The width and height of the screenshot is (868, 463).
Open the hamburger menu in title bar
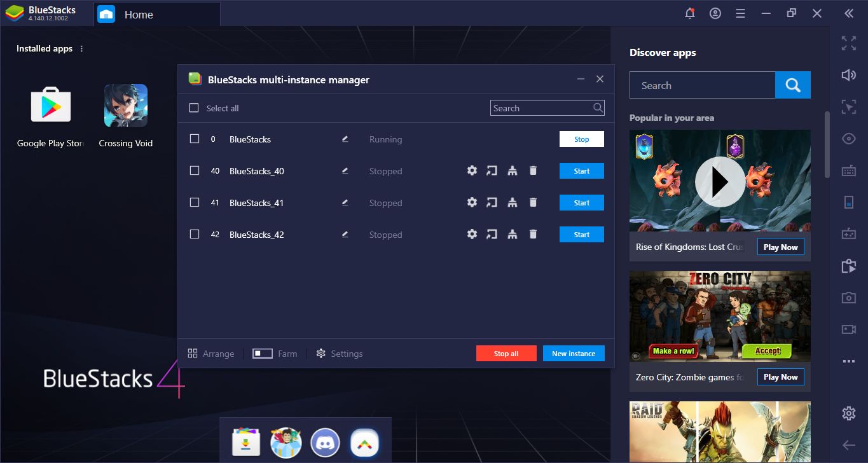pos(740,13)
